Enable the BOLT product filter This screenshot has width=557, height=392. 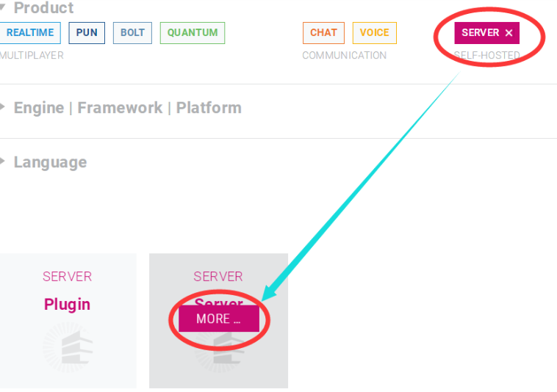pos(132,33)
